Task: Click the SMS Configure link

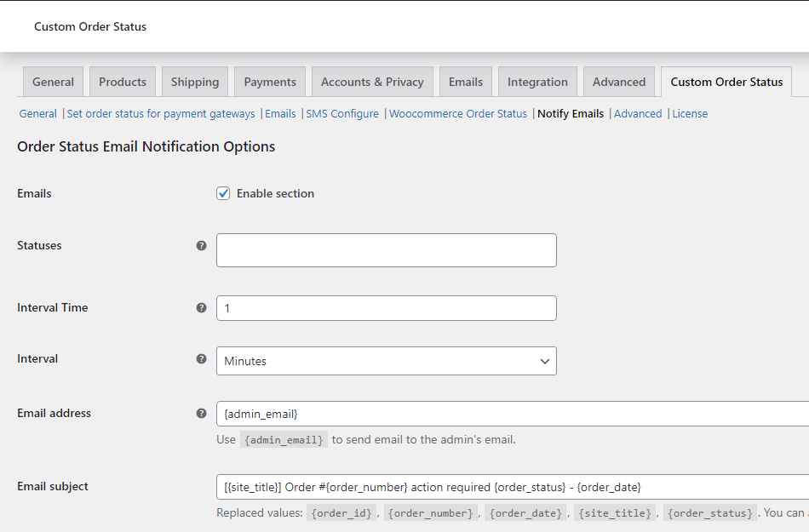Action: click(x=342, y=112)
